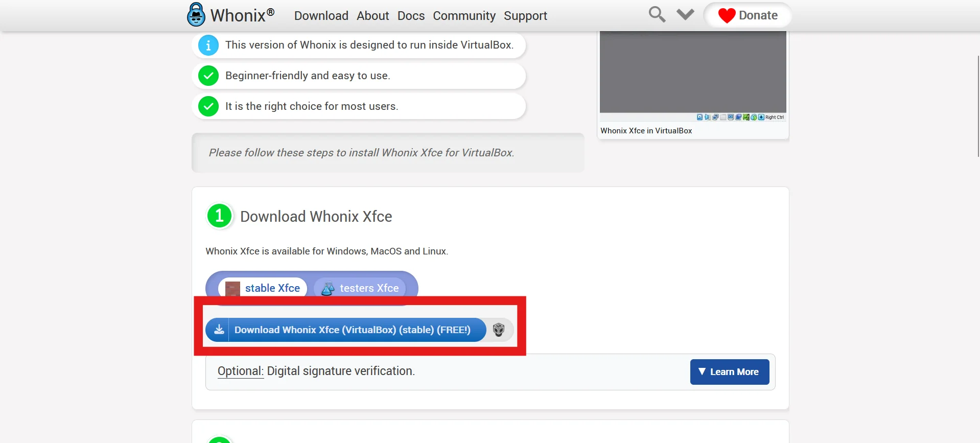
Task: Click the blue info circle icon
Action: 208,45
